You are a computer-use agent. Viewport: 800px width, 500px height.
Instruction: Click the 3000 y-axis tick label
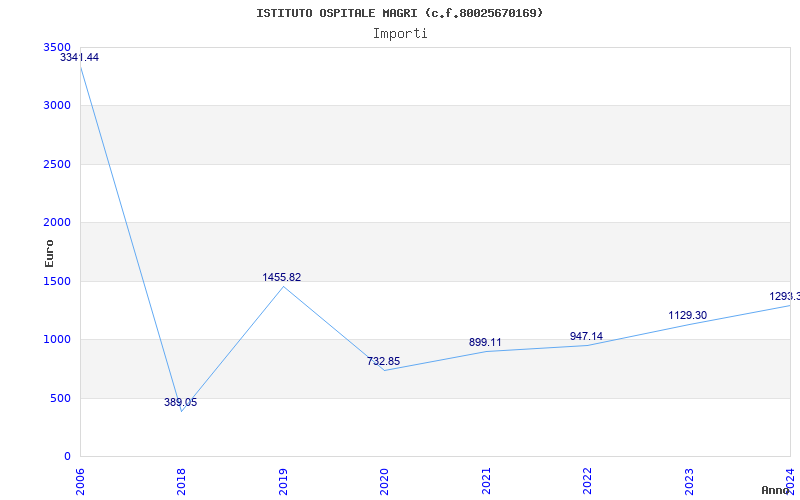[57, 106]
